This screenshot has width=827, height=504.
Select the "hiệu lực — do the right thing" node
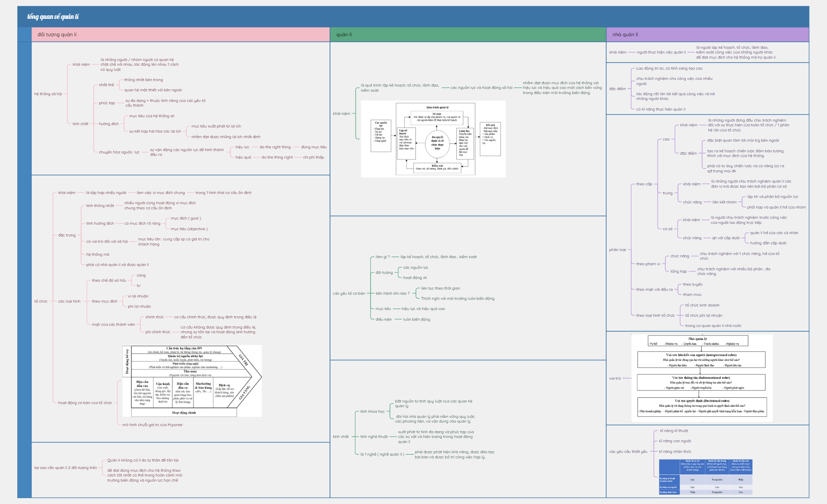tap(242, 147)
